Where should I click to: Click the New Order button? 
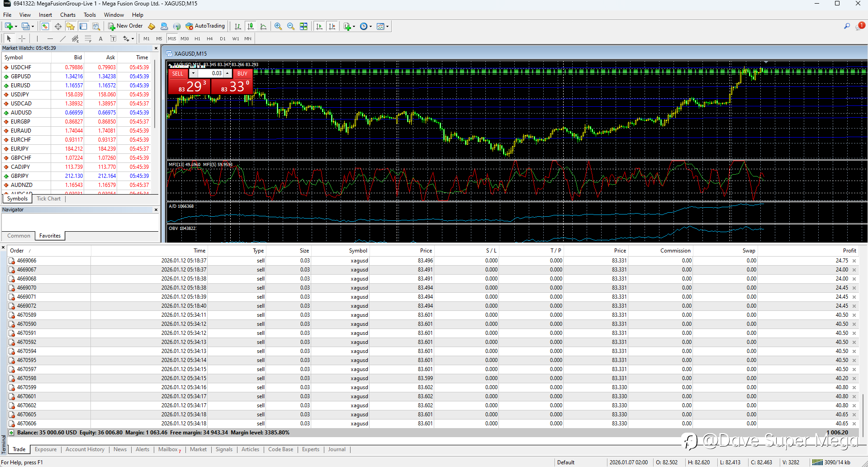click(x=125, y=26)
